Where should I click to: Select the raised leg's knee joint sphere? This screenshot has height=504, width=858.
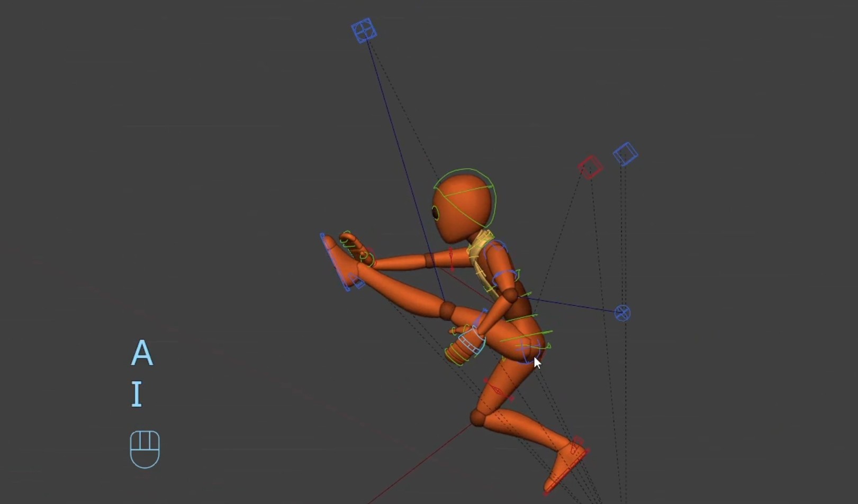point(447,310)
